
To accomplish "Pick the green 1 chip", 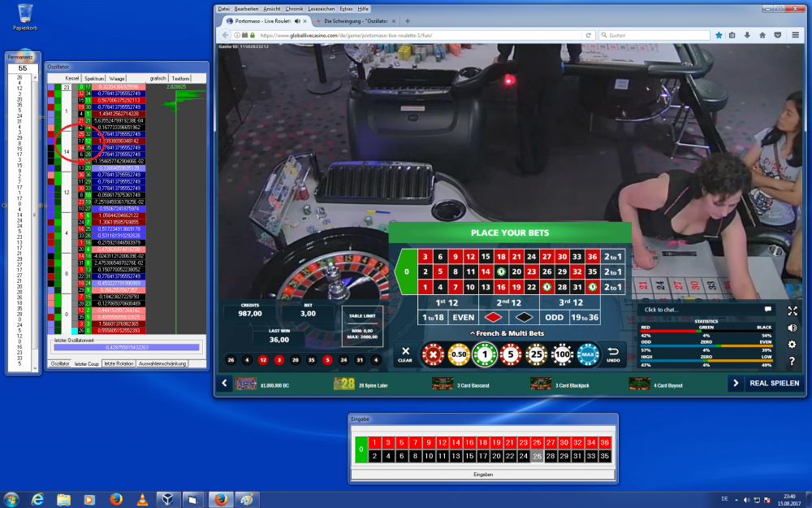I will [x=485, y=354].
